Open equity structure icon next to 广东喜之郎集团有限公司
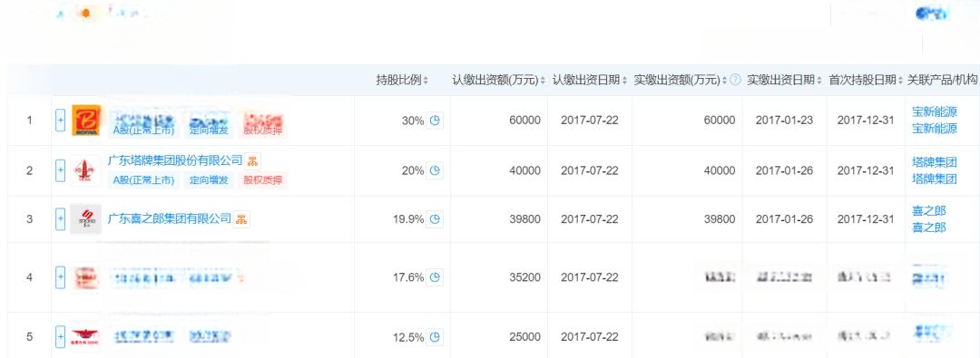Screen dimensions: 980x358 coord(241,219)
